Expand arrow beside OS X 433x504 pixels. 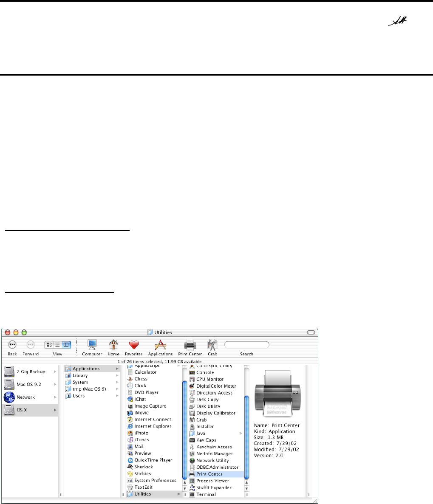(x=55, y=410)
